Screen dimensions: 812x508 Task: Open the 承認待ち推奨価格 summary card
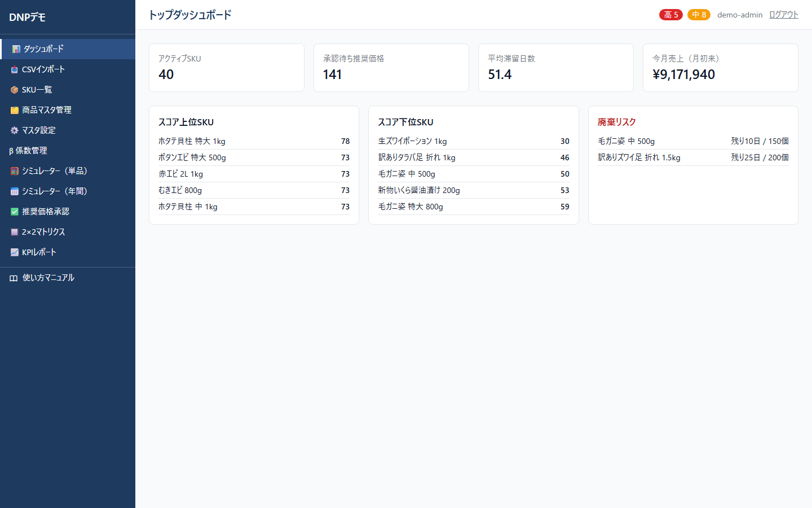pos(391,68)
